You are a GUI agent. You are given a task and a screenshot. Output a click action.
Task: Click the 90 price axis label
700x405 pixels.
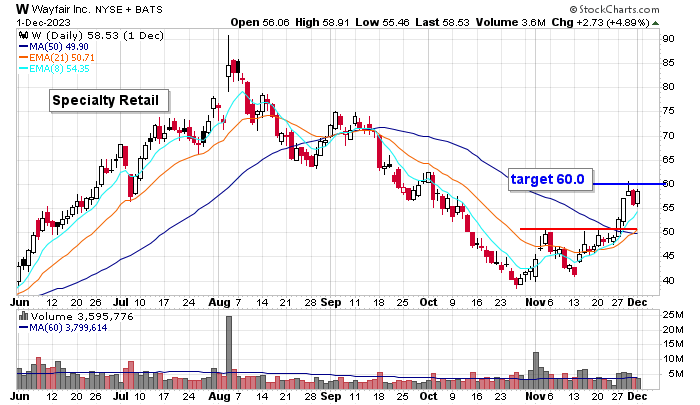pos(668,39)
